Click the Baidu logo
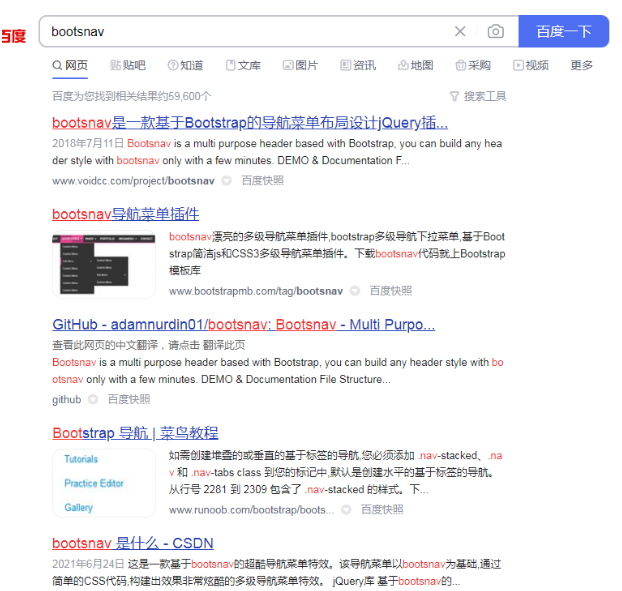 tap(14, 36)
